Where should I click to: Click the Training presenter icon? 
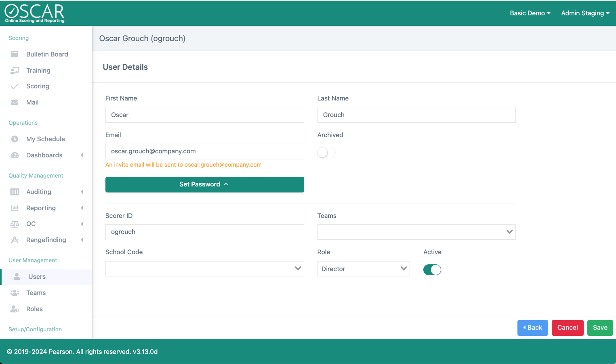[x=15, y=70]
